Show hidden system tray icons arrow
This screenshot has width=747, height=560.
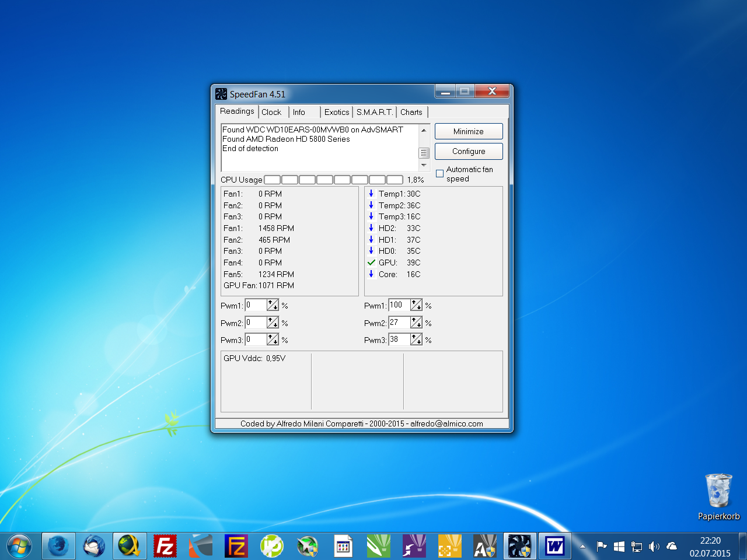tap(582, 547)
